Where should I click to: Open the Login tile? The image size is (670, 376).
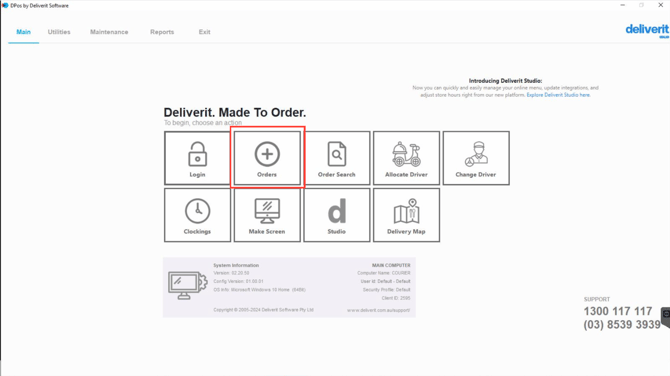pyautogui.click(x=197, y=158)
